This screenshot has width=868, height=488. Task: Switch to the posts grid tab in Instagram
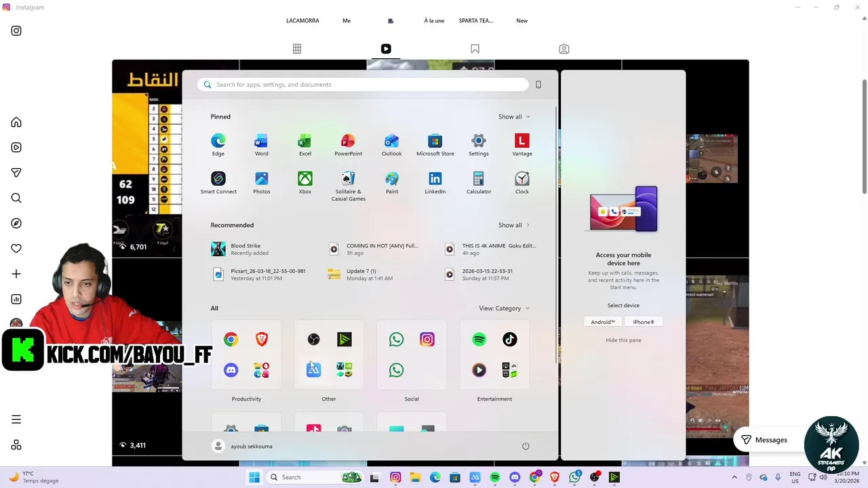click(x=297, y=49)
